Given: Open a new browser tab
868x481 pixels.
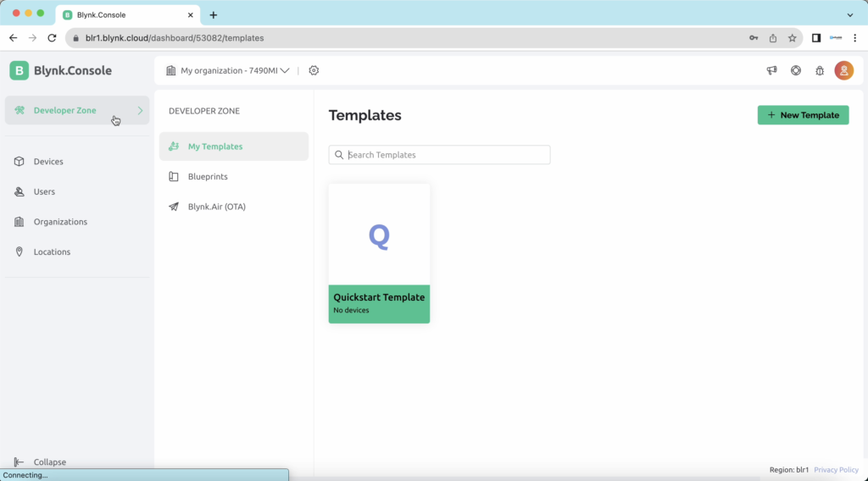Looking at the screenshot, I should tap(214, 15).
